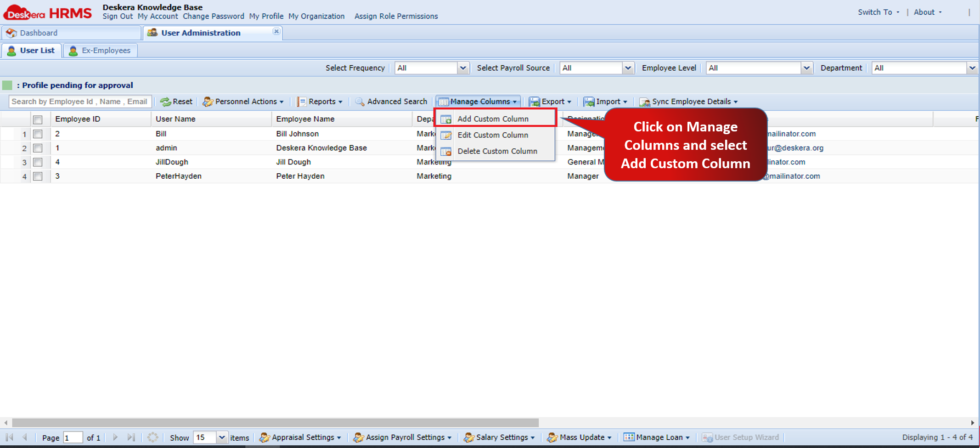Open the Export menu

[x=550, y=102]
